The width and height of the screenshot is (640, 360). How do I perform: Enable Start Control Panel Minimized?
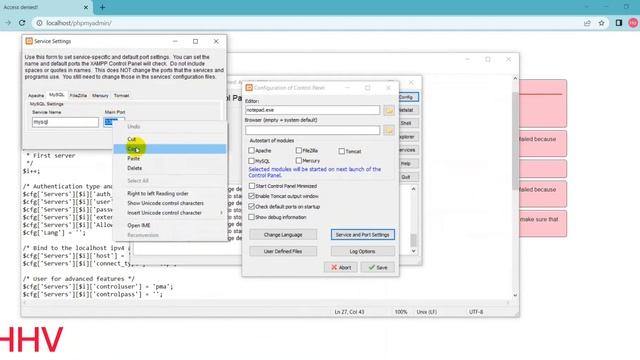tap(252, 186)
